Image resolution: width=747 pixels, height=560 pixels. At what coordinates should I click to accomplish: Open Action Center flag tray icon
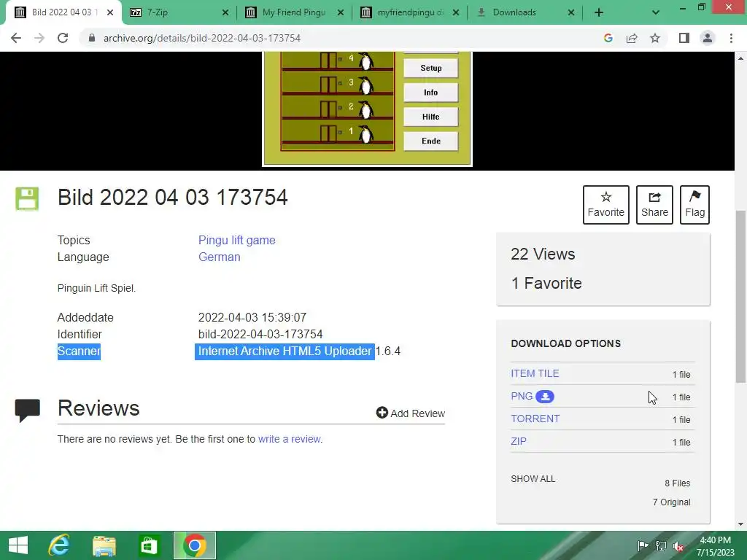click(643, 545)
